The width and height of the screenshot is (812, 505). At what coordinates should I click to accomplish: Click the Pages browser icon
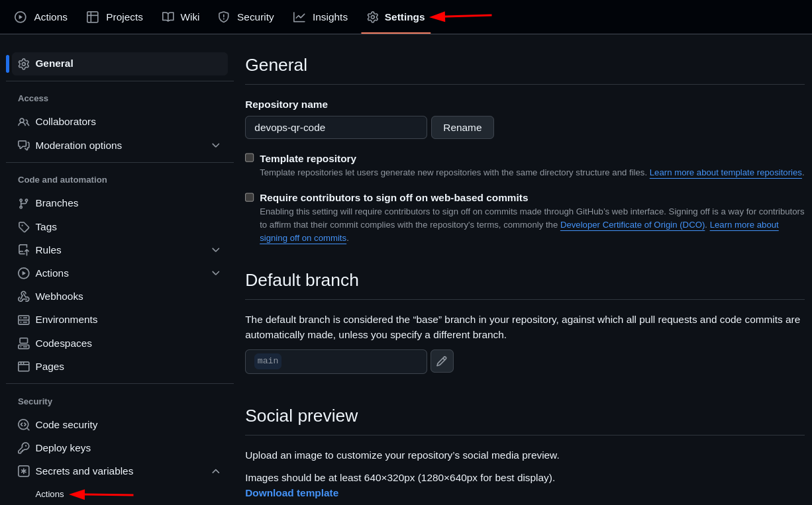24,367
